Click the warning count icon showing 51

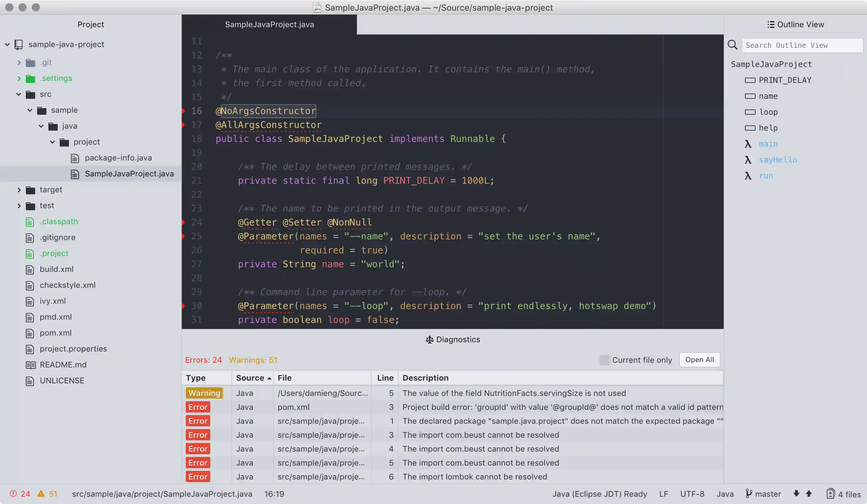point(41,493)
